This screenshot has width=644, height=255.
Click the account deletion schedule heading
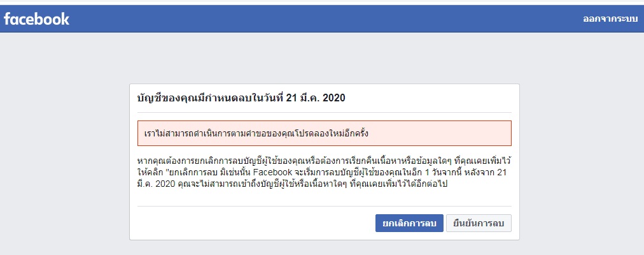[x=241, y=98]
